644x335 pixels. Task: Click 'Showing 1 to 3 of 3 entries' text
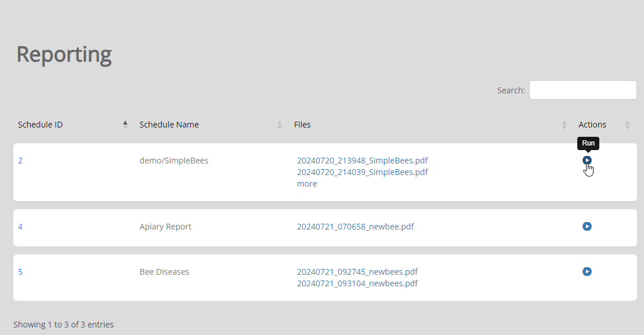click(63, 325)
